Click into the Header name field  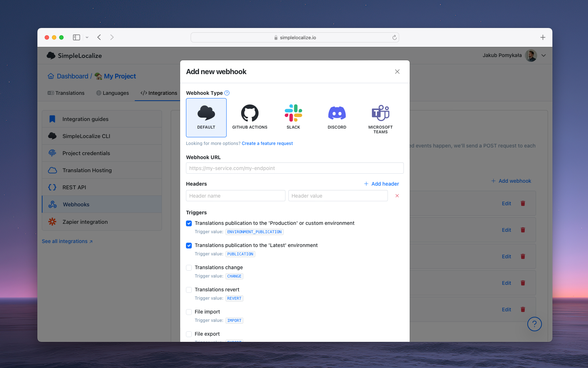coord(236,196)
